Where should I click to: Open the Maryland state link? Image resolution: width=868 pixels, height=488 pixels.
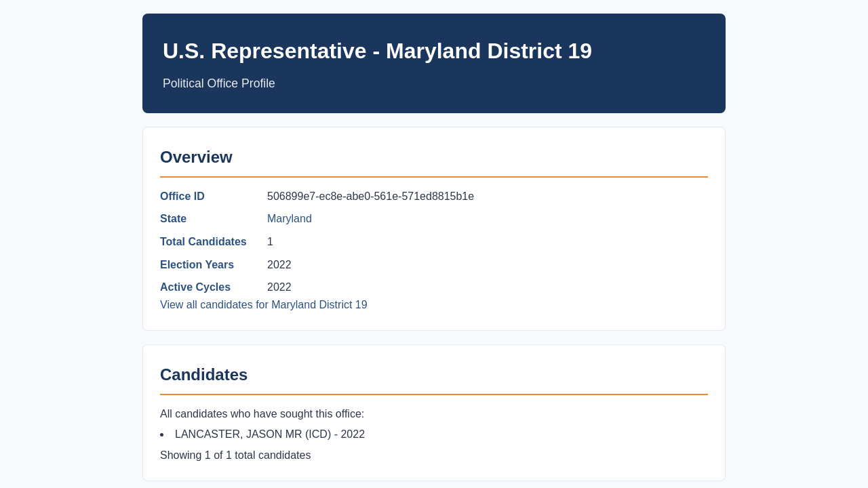click(290, 219)
